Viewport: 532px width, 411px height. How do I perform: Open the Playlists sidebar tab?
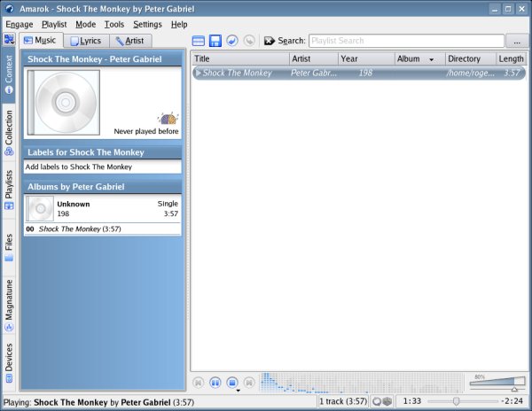pos(9,190)
